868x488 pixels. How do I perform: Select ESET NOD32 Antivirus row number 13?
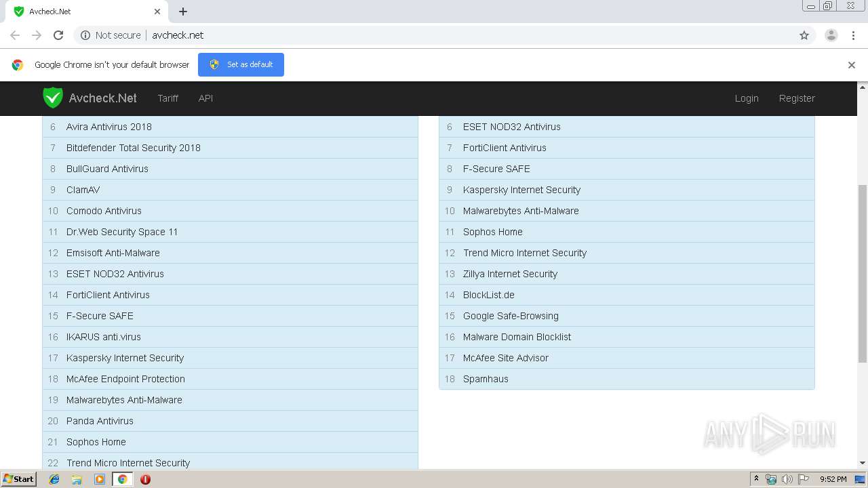click(x=230, y=274)
